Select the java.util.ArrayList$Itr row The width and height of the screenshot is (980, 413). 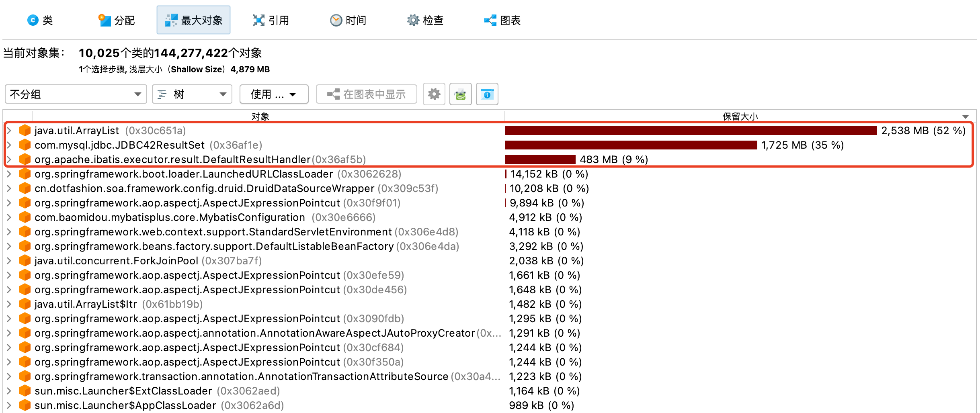(490, 304)
